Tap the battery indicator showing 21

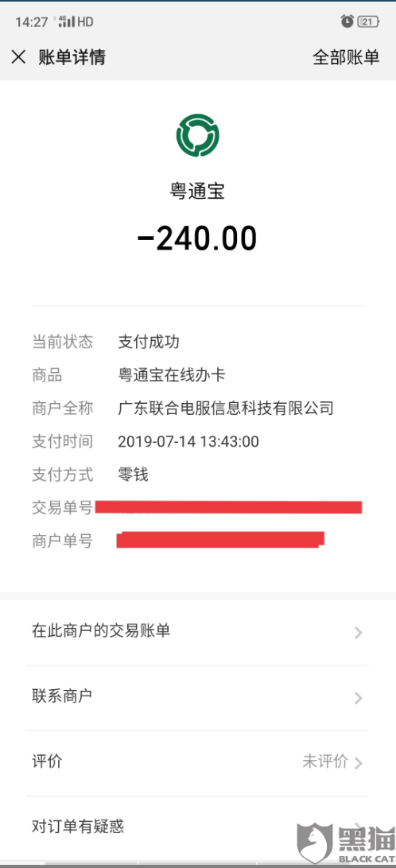pyautogui.click(x=368, y=22)
